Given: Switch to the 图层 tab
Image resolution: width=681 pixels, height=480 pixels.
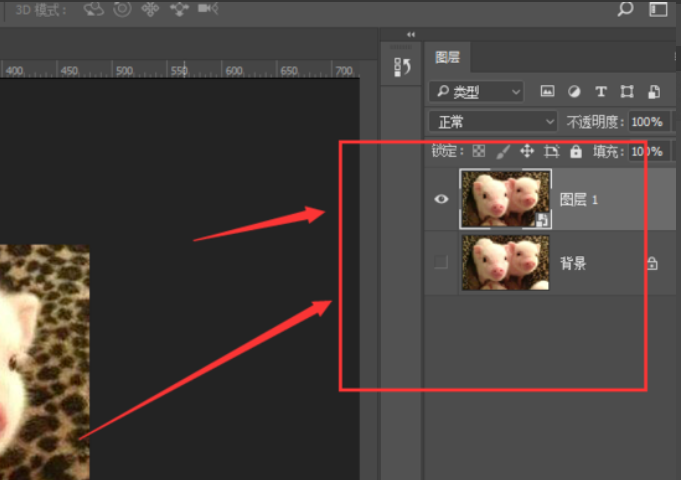Looking at the screenshot, I should (x=447, y=57).
